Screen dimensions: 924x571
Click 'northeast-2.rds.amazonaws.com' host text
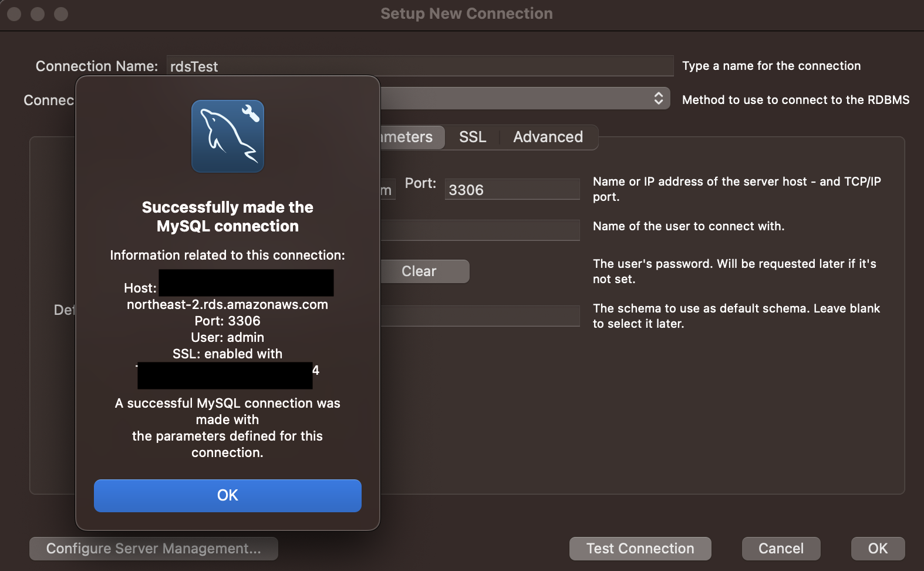(228, 304)
